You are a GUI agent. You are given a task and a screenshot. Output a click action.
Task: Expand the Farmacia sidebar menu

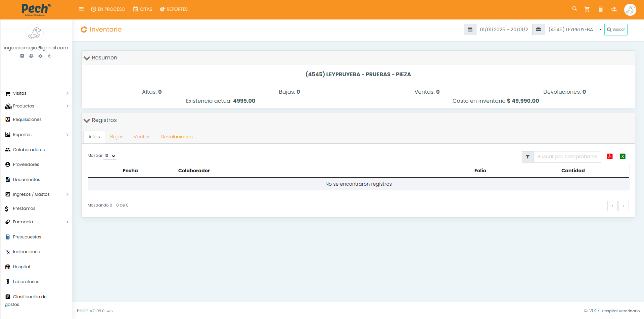coord(36,222)
